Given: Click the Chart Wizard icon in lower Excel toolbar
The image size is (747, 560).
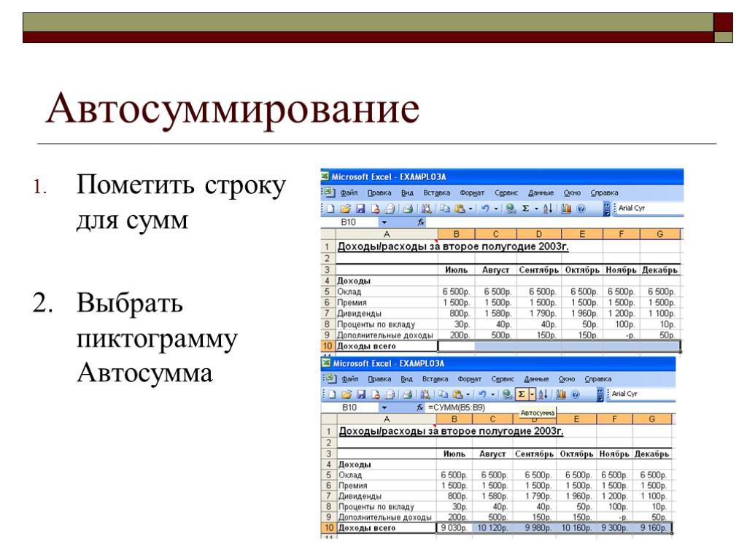Looking at the screenshot, I should click(x=561, y=394).
